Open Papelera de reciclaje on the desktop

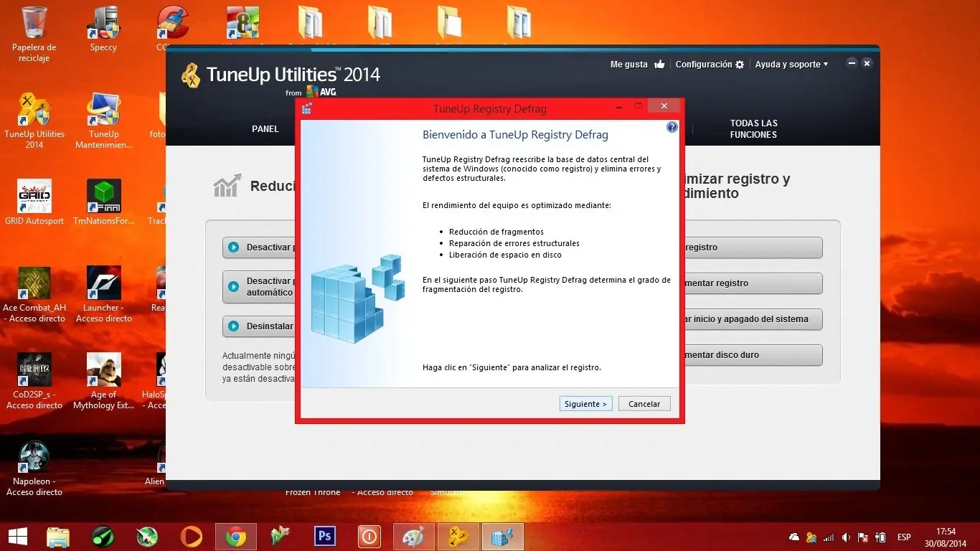coord(34,34)
